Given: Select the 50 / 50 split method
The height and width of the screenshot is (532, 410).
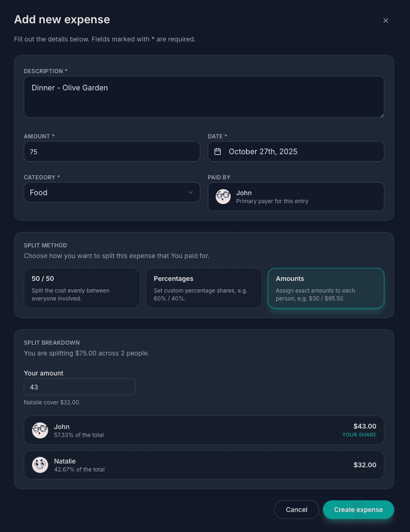Looking at the screenshot, I should [82, 288].
